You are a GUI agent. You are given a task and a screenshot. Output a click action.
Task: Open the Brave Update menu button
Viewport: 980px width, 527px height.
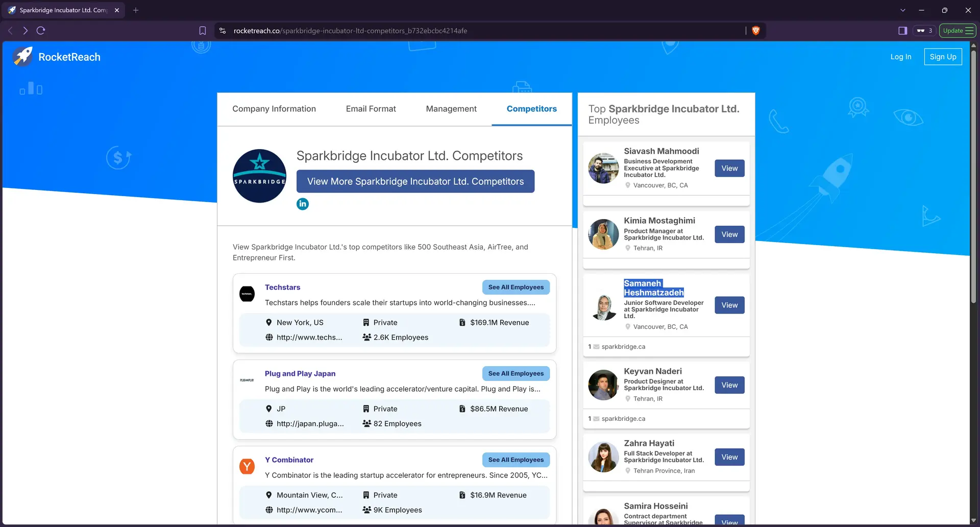(x=958, y=31)
